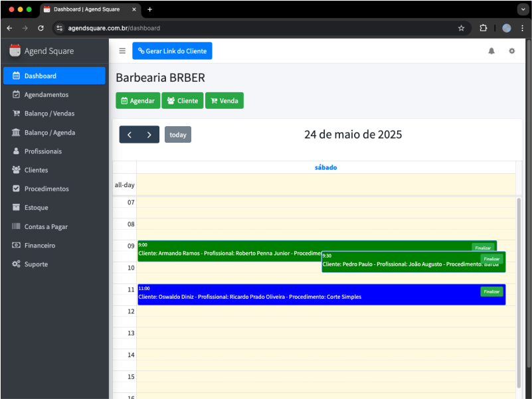Collapse the sidebar with the hamburger icon
Viewport: 532px width, 399px height.
pos(122,50)
